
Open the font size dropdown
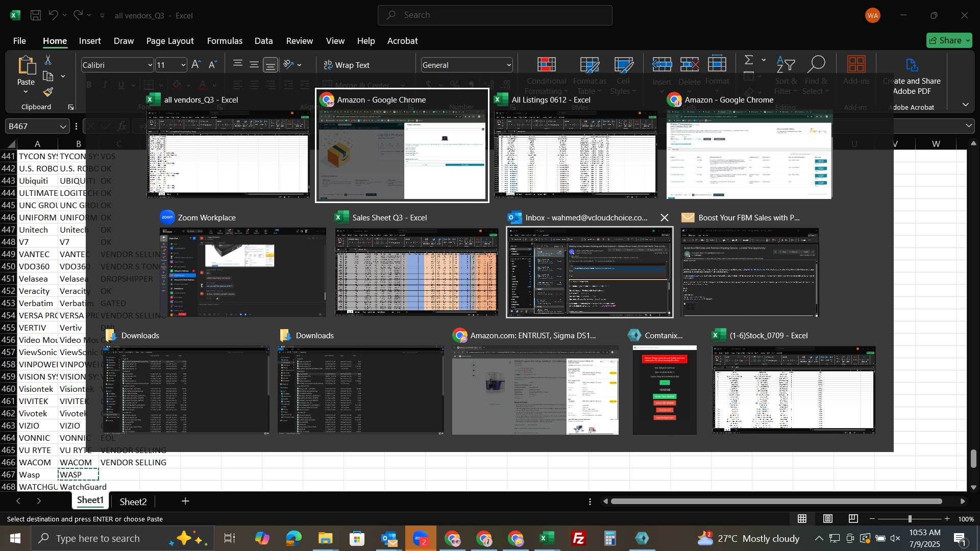pos(183,65)
